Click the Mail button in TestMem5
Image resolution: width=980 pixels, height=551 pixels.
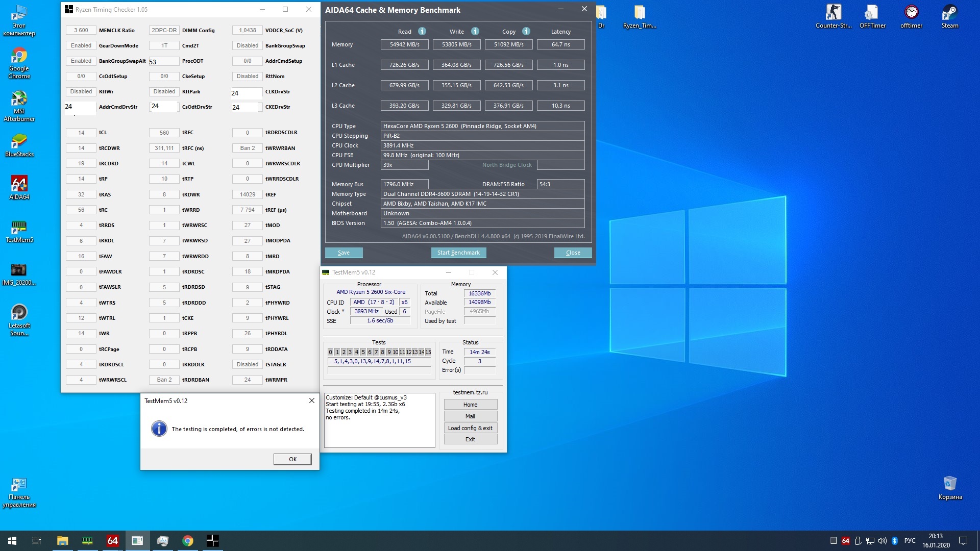click(470, 416)
